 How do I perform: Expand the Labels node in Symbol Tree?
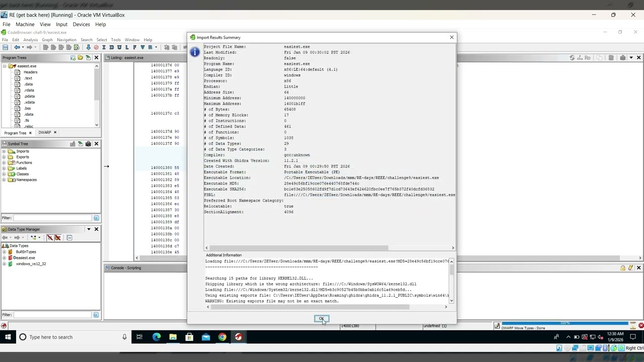point(4,168)
